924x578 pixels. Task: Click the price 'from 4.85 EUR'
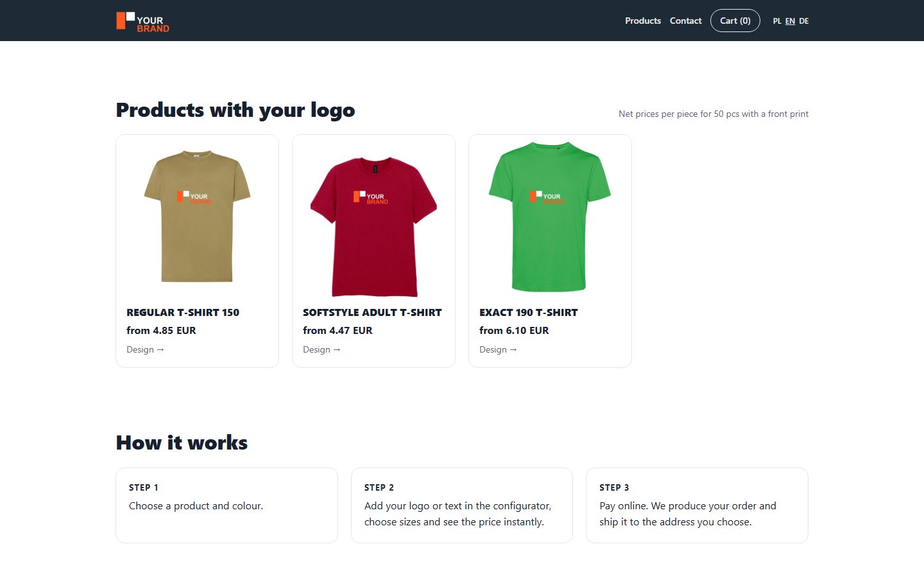(161, 331)
